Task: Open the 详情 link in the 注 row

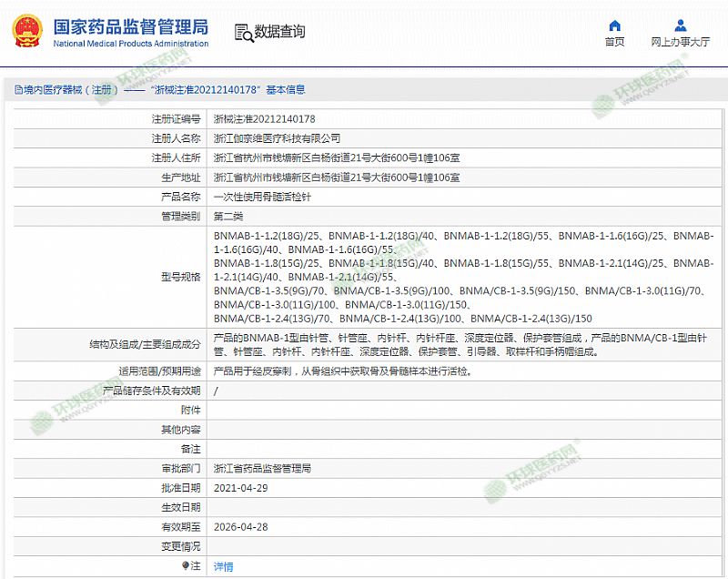Action: pyautogui.click(x=223, y=565)
